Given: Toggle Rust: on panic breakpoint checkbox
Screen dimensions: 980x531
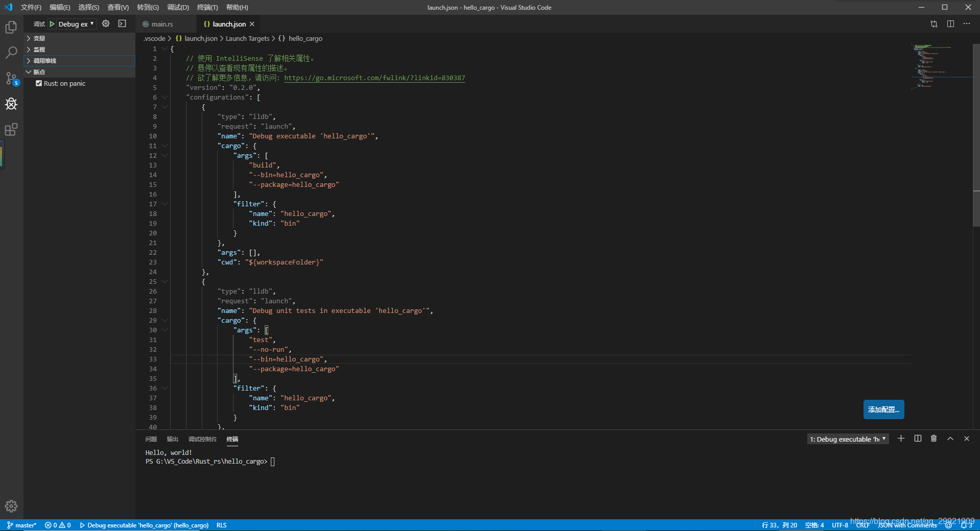Looking at the screenshot, I should coord(39,83).
